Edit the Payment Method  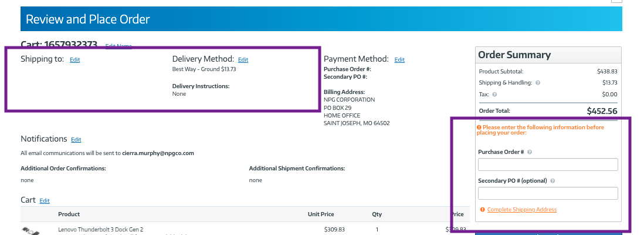399,60
